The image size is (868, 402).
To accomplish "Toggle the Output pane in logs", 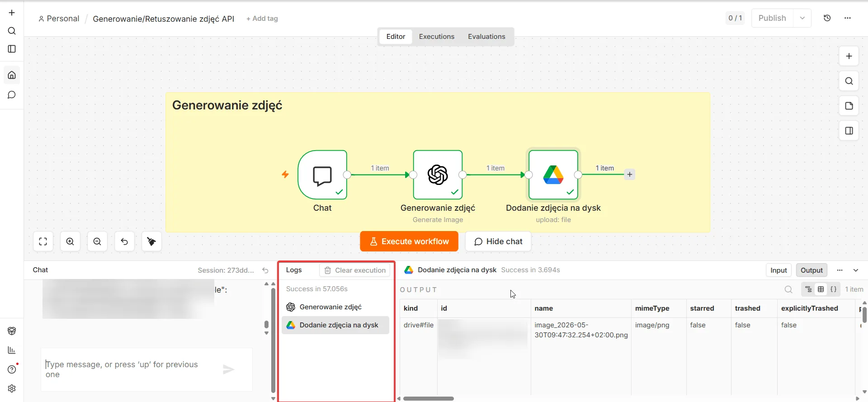I will point(811,270).
